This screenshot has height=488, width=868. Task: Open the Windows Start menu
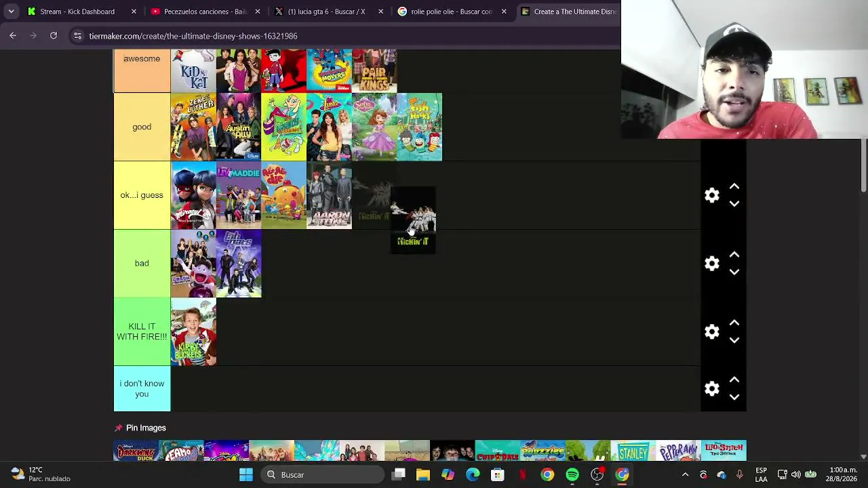click(x=246, y=474)
